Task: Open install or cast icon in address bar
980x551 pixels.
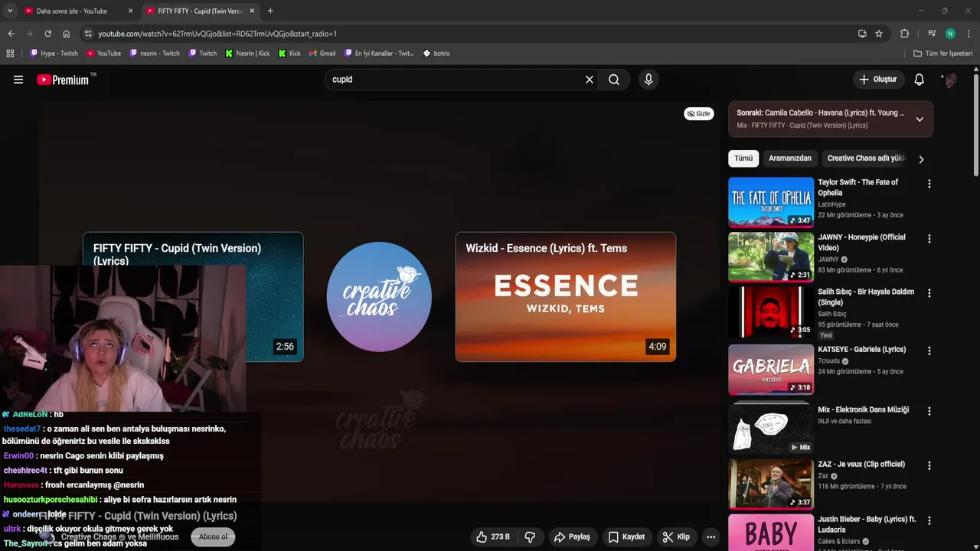Action: (862, 34)
